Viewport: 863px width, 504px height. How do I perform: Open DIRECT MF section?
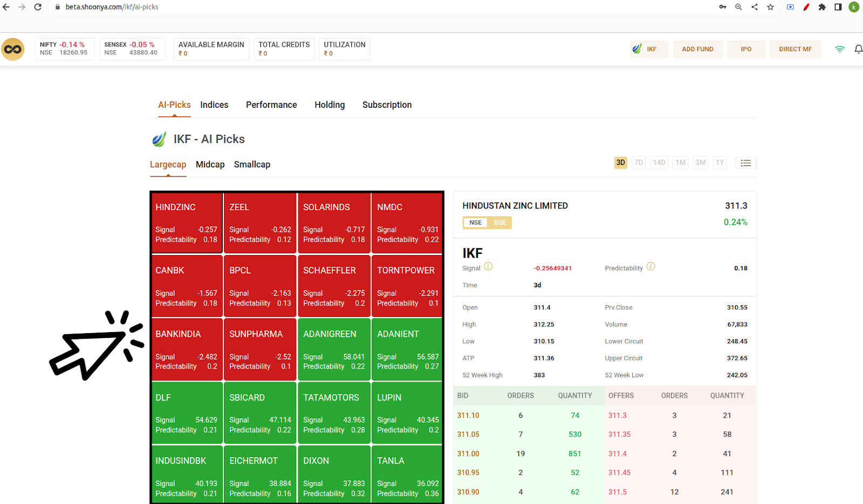[795, 49]
